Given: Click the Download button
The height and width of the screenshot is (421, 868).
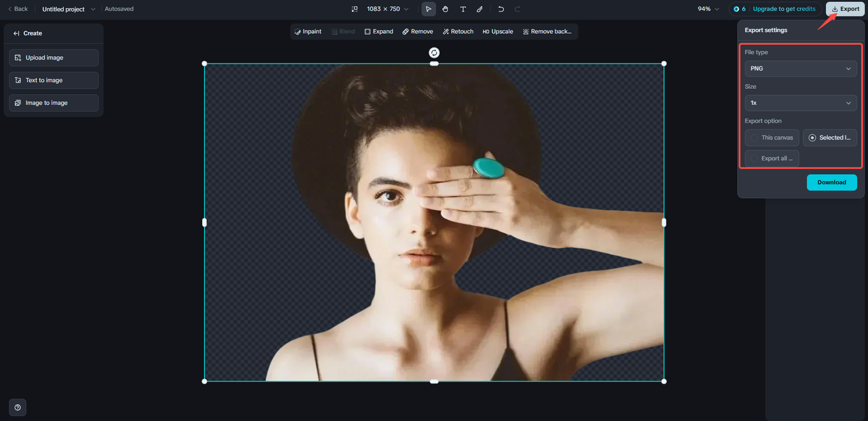Looking at the screenshot, I should (831, 182).
